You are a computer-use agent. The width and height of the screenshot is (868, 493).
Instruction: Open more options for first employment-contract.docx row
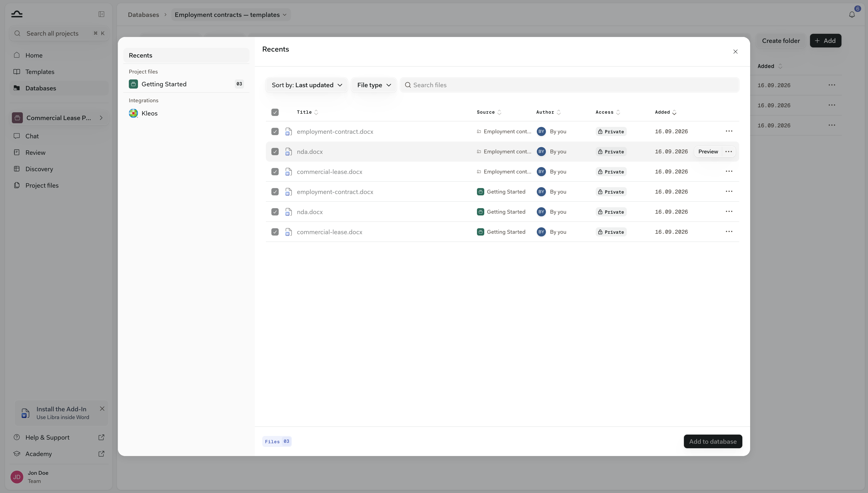pyautogui.click(x=729, y=131)
